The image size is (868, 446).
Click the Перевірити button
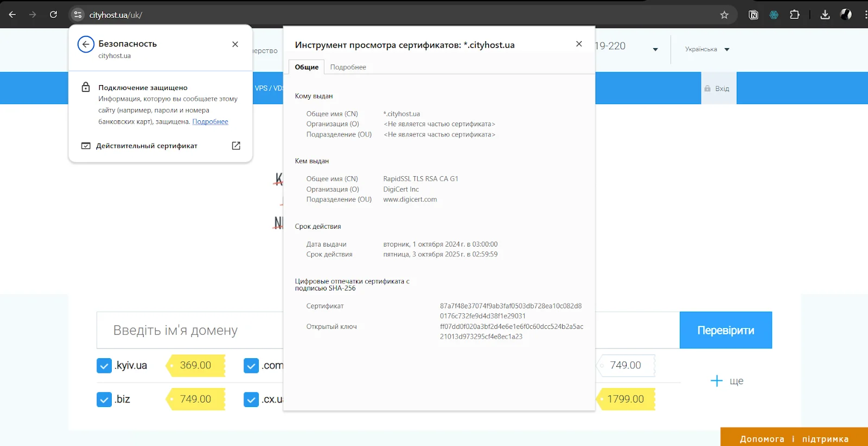click(726, 330)
